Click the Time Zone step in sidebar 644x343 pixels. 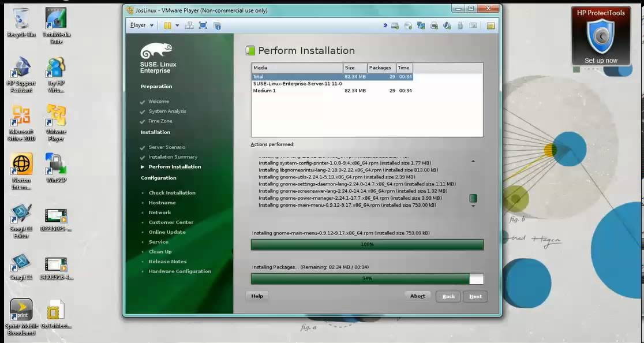[x=160, y=121]
